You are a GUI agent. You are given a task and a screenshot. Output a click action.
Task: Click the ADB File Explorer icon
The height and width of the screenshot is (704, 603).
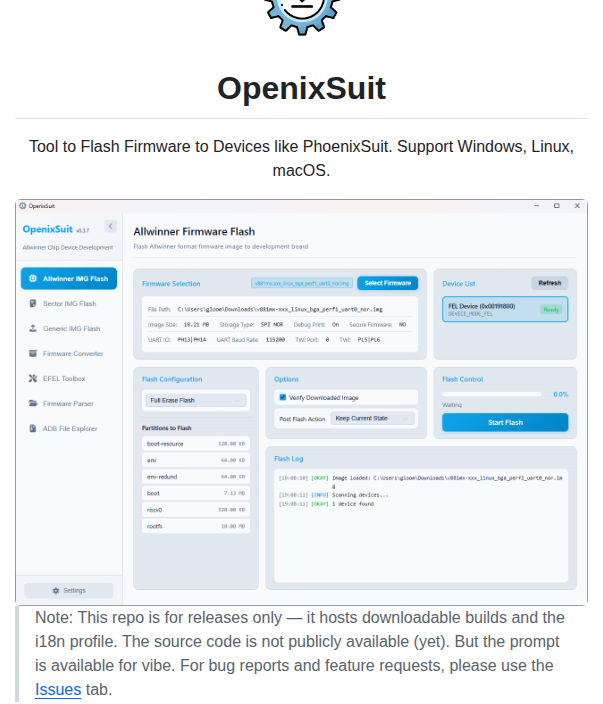click(33, 428)
